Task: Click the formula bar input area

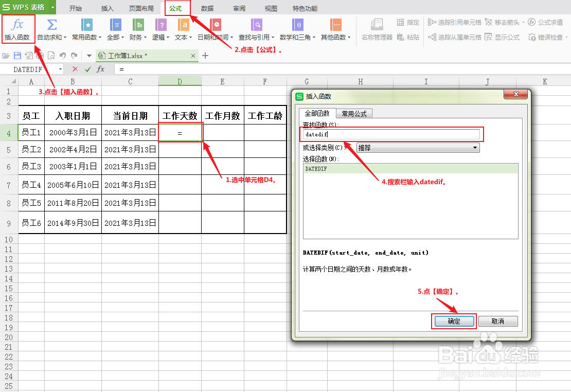Action: [342, 69]
